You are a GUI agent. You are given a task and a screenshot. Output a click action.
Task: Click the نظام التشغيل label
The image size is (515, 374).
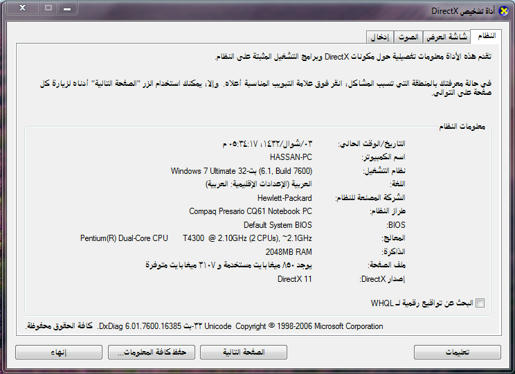pyautogui.click(x=384, y=171)
